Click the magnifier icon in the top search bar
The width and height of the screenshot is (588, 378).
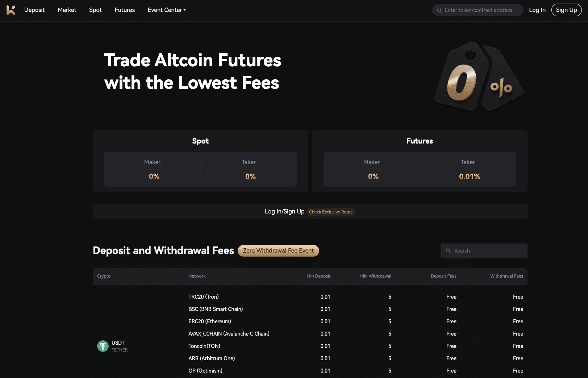pyautogui.click(x=439, y=10)
